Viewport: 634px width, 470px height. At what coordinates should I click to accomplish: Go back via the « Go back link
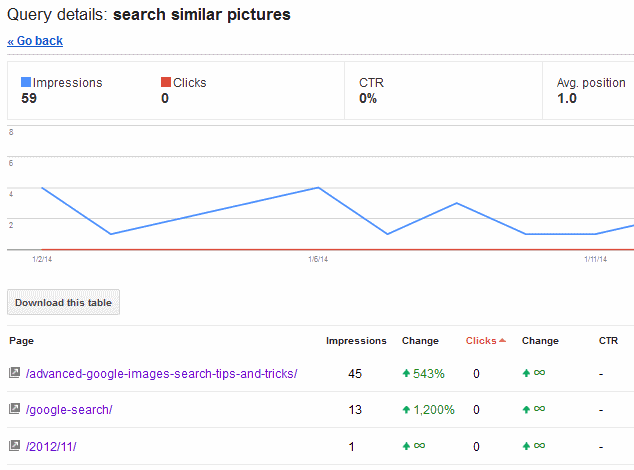tap(35, 41)
